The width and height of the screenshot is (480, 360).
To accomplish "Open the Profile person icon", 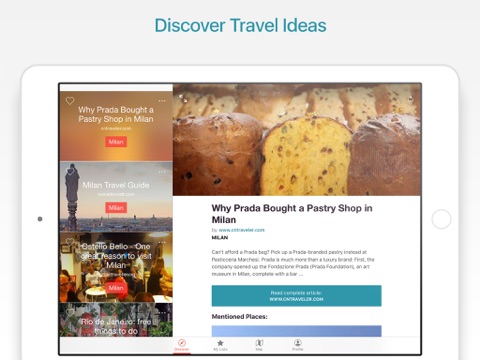I will tap(298, 345).
